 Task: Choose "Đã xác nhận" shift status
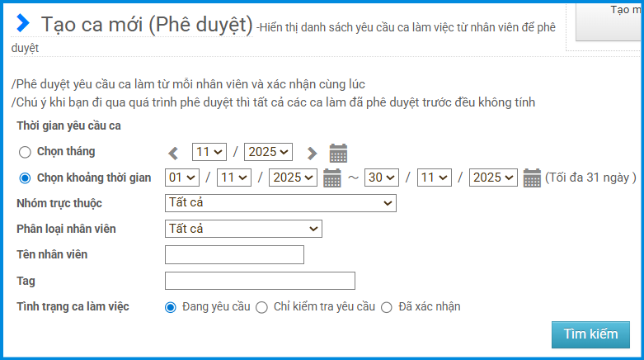tap(387, 307)
